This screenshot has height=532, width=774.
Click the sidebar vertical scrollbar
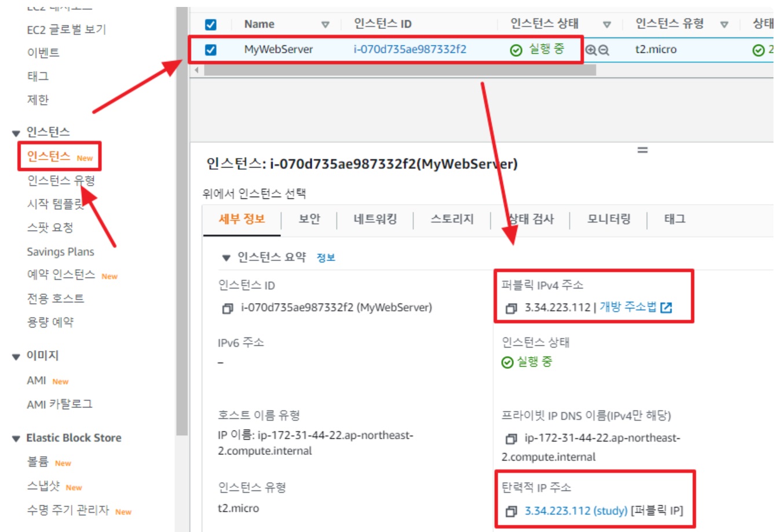(182, 220)
